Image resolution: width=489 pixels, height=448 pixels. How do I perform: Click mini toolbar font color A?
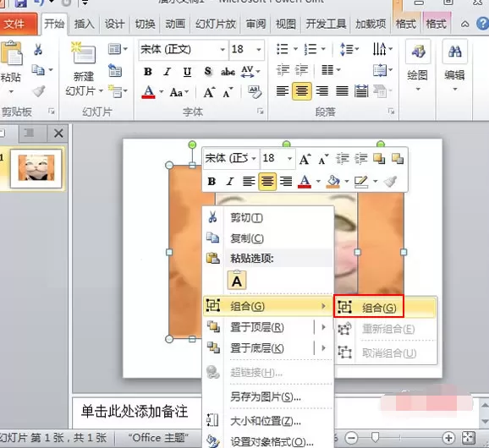tap(305, 182)
